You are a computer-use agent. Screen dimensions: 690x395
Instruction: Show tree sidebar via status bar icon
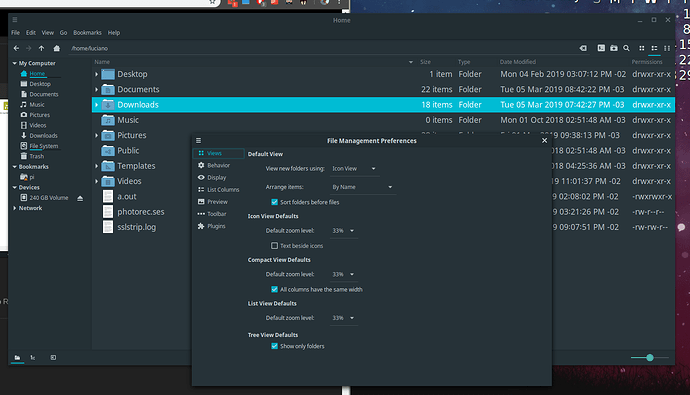pos(33,358)
